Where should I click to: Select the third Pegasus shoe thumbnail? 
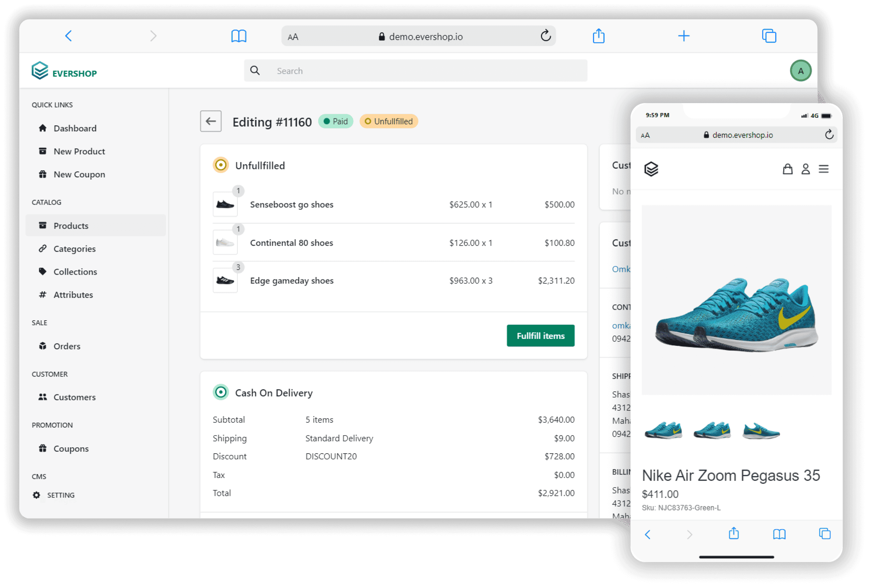click(x=761, y=431)
